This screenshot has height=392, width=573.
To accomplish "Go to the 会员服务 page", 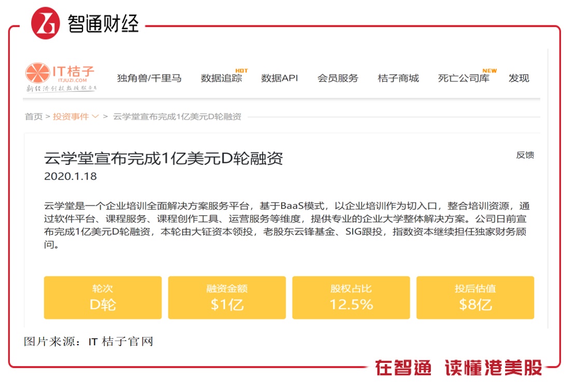I will pyautogui.click(x=338, y=78).
